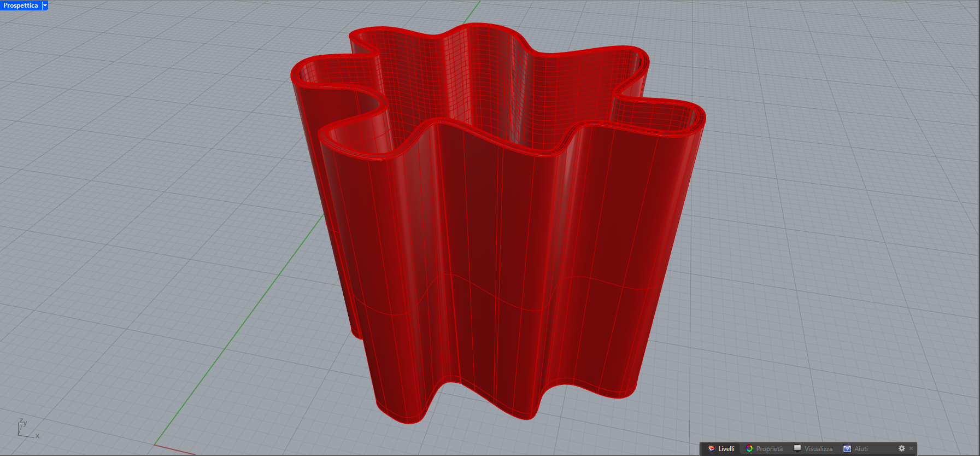Open panel options via gear icon
Image resolution: width=980 pixels, height=456 pixels.
(902, 448)
